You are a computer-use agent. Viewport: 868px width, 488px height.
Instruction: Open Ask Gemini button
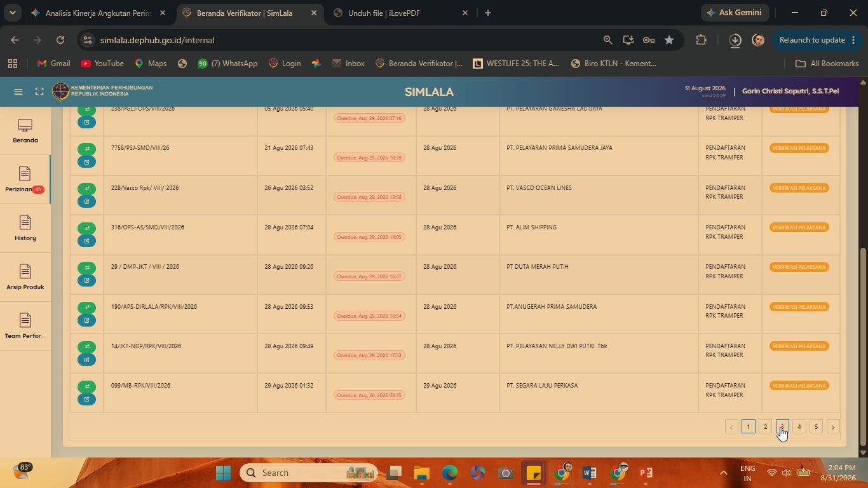[x=736, y=13]
